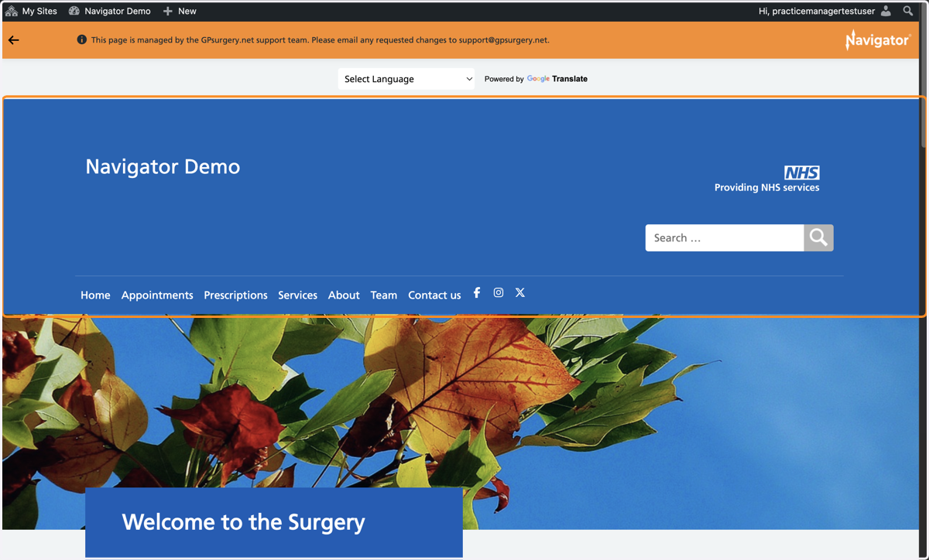The height and width of the screenshot is (560, 929).
Task: Open the Home menu item
Action: click(x=95, y=295)
